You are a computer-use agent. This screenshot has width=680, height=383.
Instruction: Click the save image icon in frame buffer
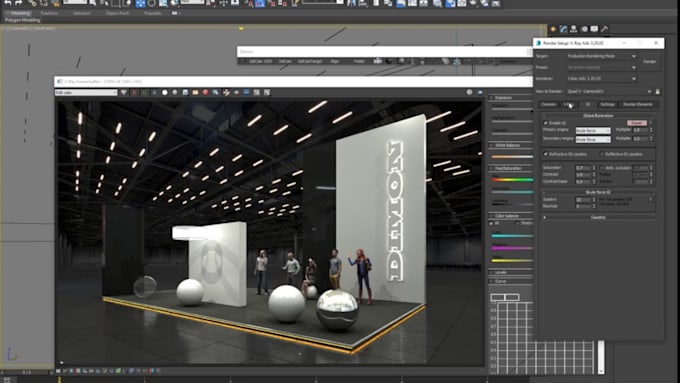pos(185,92)
